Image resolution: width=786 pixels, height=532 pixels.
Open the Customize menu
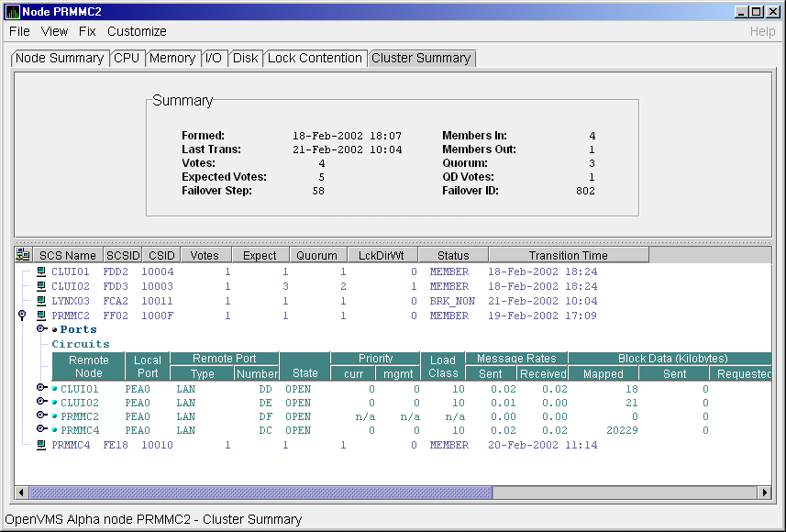137,31
